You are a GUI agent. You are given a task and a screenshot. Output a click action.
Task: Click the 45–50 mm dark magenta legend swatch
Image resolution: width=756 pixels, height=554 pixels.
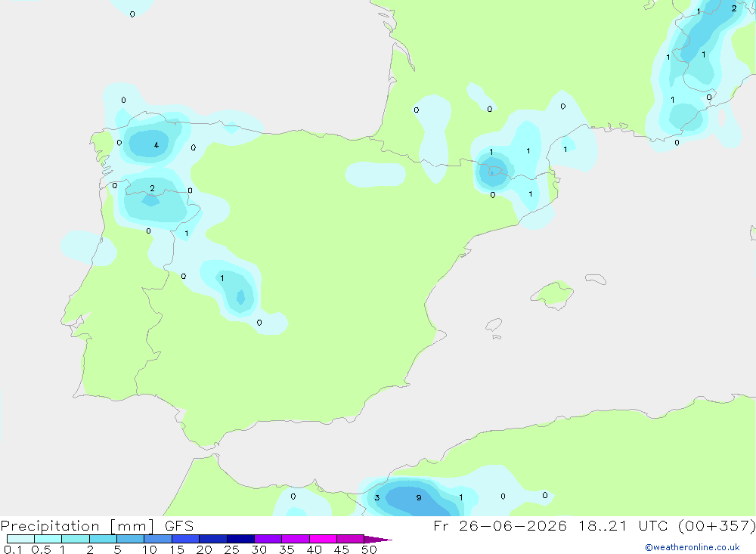[350, 539]
